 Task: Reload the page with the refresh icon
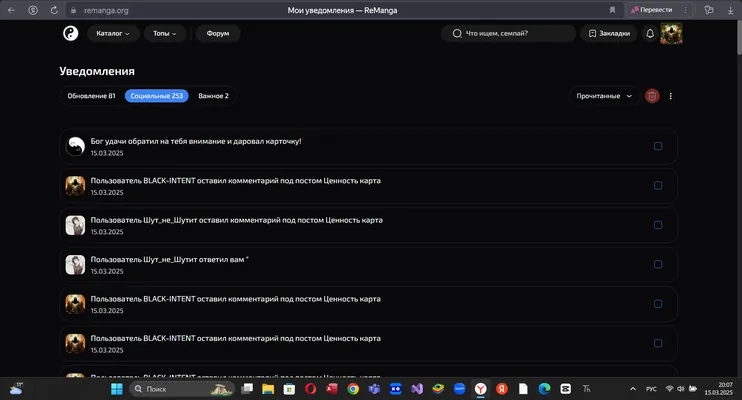[x=54, y=10]
